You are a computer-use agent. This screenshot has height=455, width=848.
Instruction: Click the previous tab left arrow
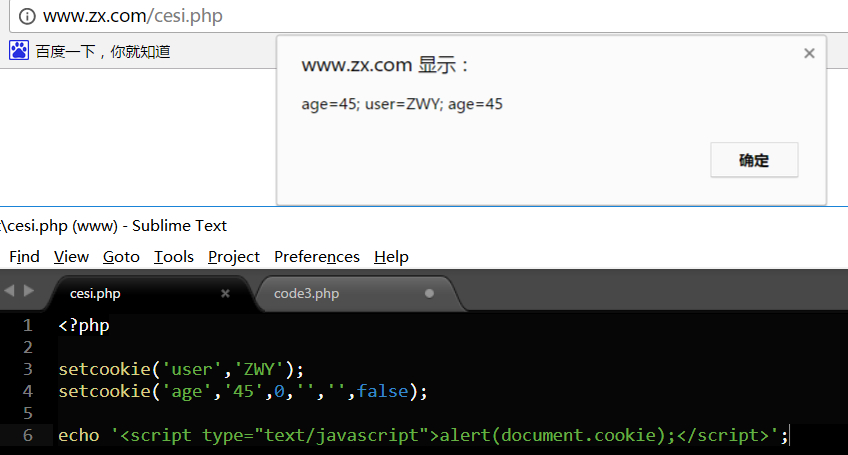click(x=9, y=291)
